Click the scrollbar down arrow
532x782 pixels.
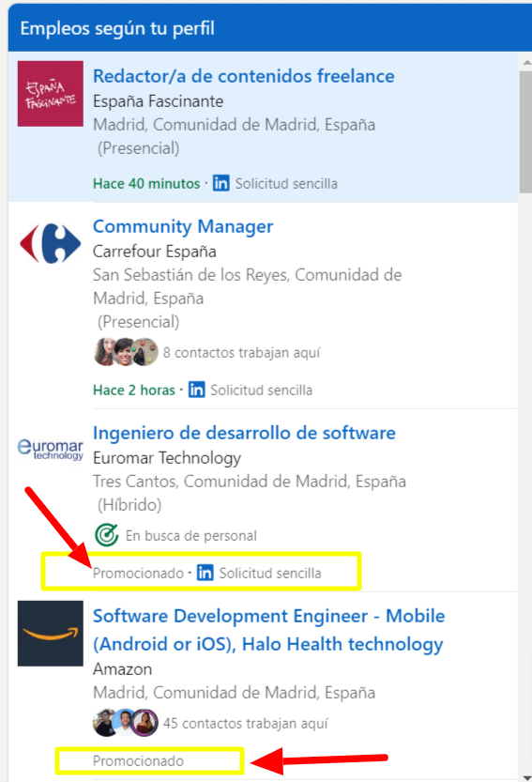click(526, 777)
